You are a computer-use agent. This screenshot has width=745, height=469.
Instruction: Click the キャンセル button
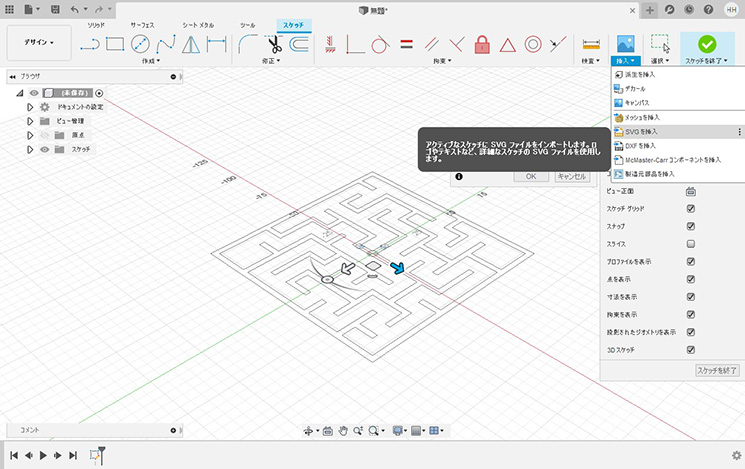(x=572, y=176)
